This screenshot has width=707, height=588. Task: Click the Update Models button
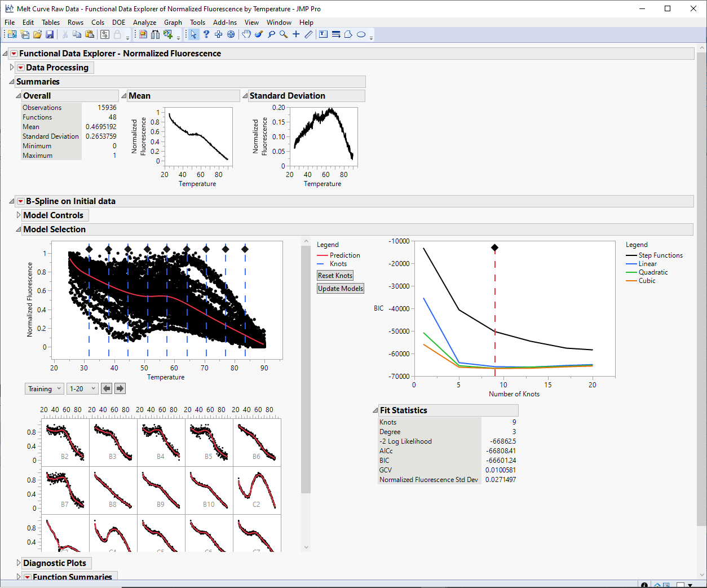coord(340,288)
